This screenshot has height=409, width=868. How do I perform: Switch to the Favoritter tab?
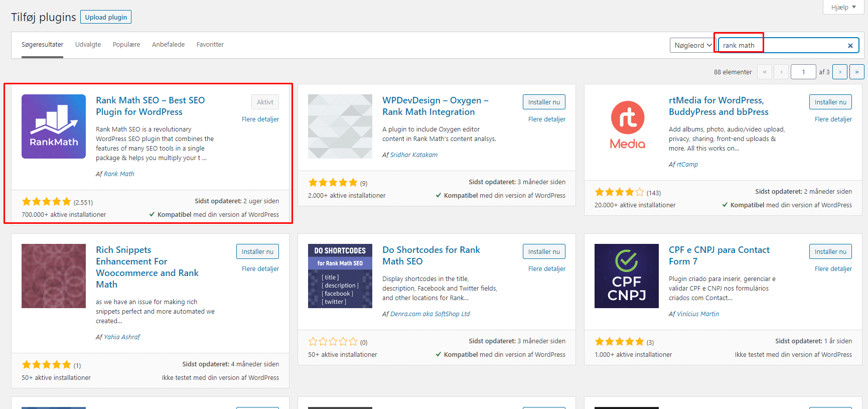pyautogui.click(x=210, y=45)
